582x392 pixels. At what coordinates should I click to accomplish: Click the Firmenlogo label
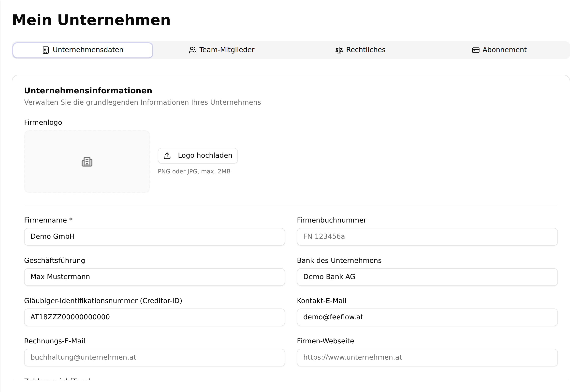pyautogui.click(x=43, y=123)
